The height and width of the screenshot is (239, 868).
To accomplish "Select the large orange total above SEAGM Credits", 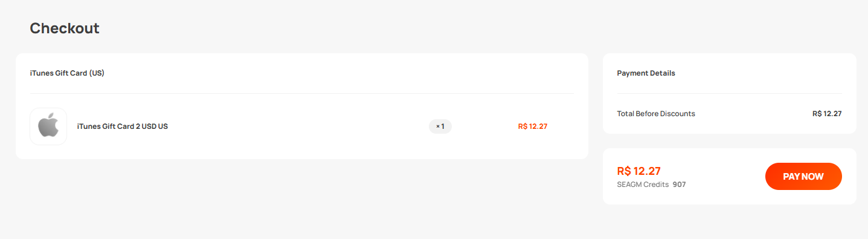I will click(639, 171).
